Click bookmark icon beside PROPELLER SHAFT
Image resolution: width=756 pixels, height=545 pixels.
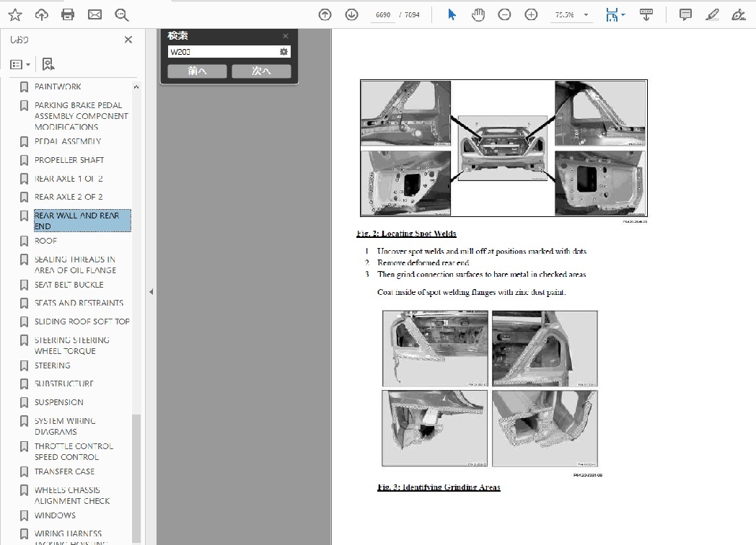[24, 160]
